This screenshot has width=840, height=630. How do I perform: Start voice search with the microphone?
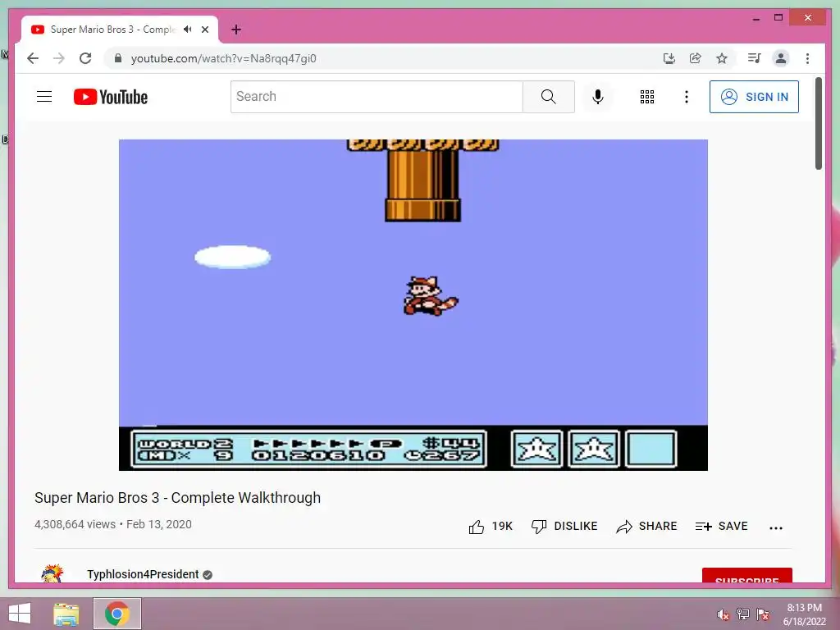pyautogui.click(x=598, y=97)
